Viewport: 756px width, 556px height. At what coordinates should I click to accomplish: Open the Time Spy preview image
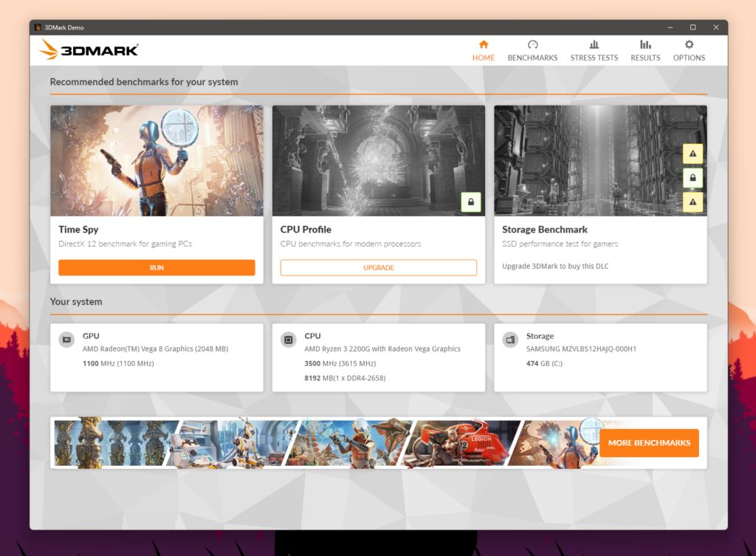click(157, 159)
